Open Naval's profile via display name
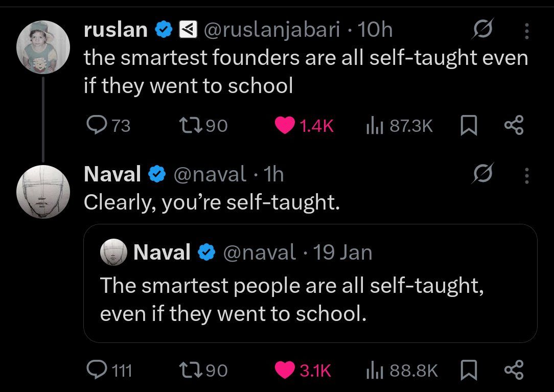Image resolution: width=554 pixels, height=392 pixels. pyautogui.click(x=112, y=175)
